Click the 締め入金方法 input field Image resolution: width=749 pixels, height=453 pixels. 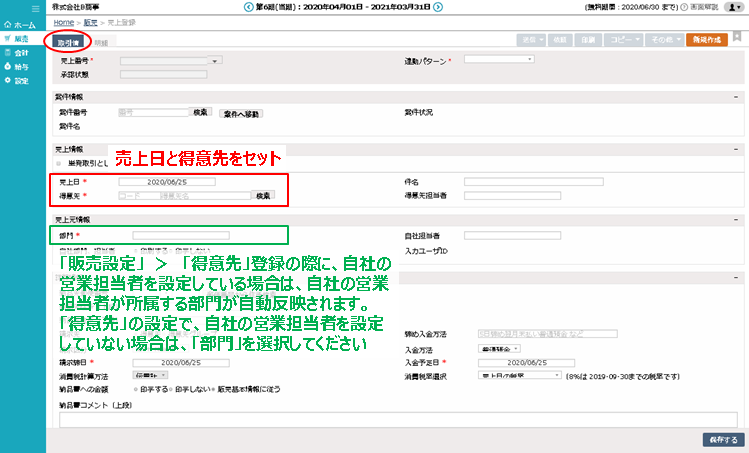coord(548,334)
